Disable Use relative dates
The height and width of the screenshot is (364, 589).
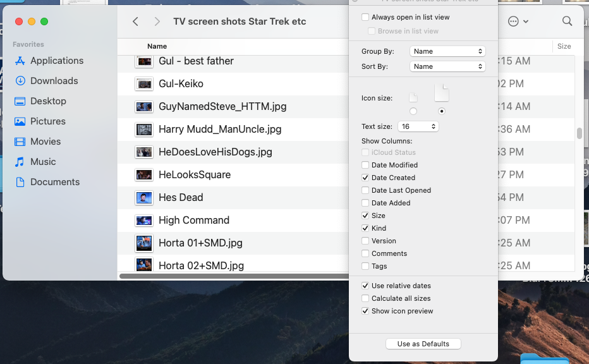coord(365,286)
